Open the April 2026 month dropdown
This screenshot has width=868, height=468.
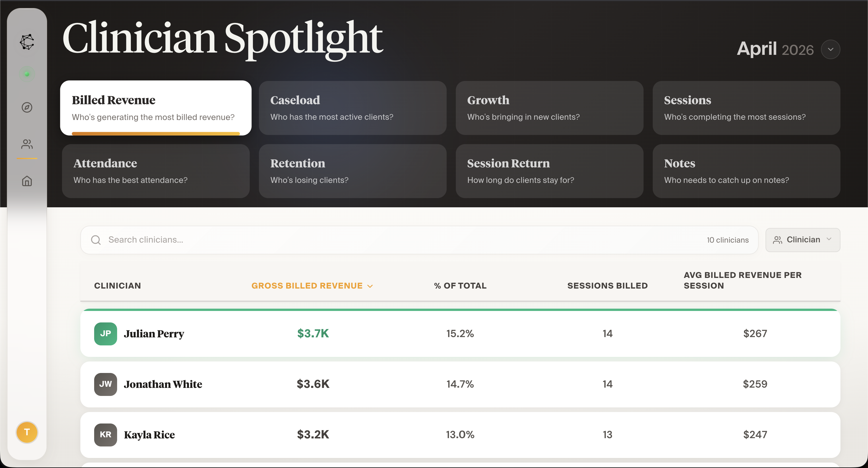830,50
